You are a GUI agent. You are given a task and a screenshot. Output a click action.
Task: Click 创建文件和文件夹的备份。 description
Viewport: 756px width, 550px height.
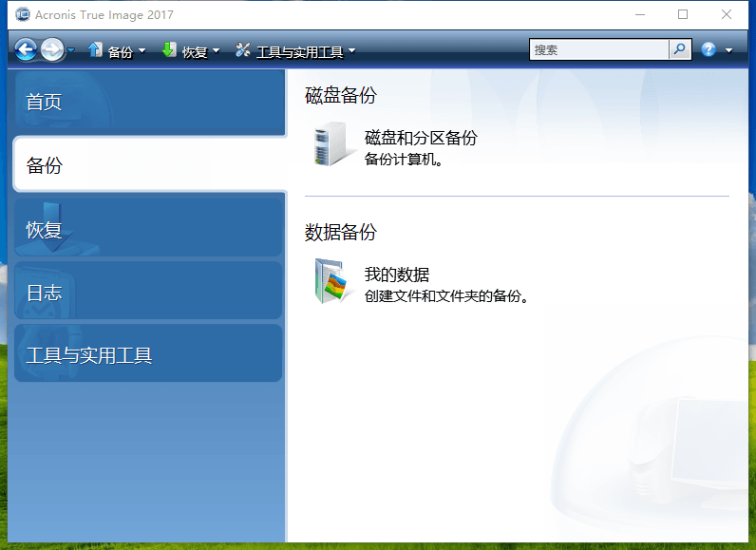(x=447, y=296)
